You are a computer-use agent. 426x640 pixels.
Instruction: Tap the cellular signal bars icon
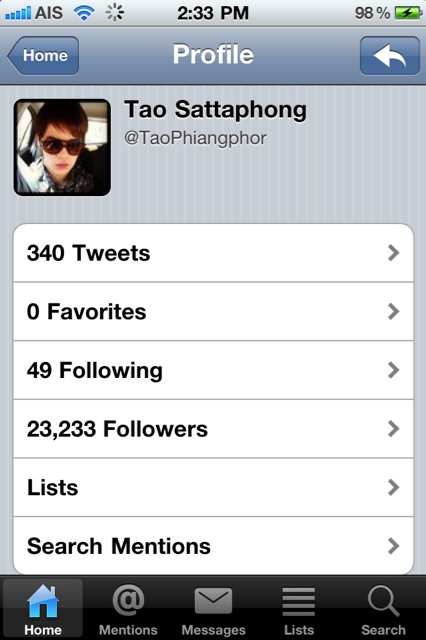point(18,13)
